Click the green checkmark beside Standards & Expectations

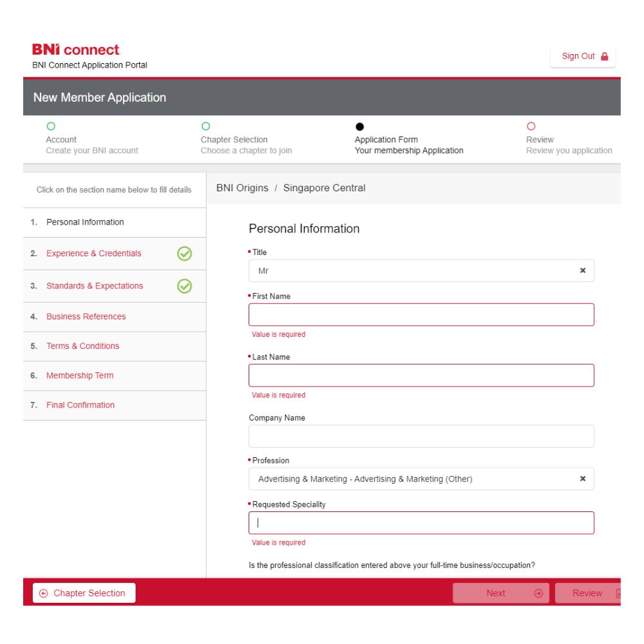tap(184, 286)
